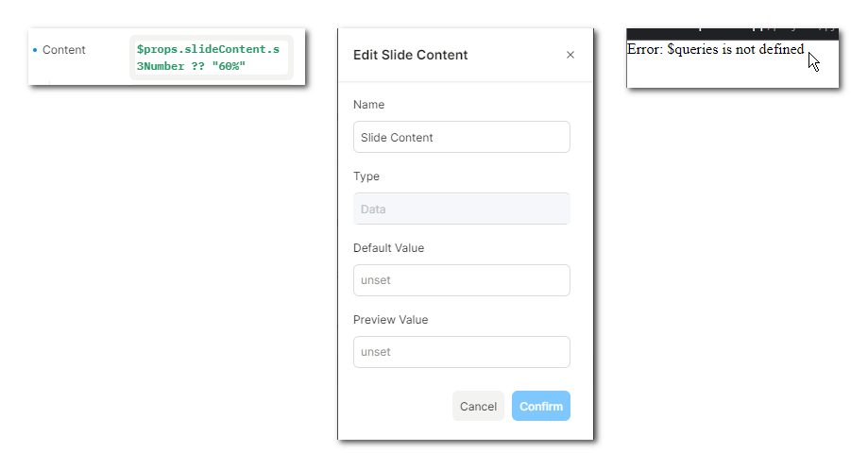This screenshot has width=868, height=469.
Task: Focus the Default Value input
Action: 461,280
